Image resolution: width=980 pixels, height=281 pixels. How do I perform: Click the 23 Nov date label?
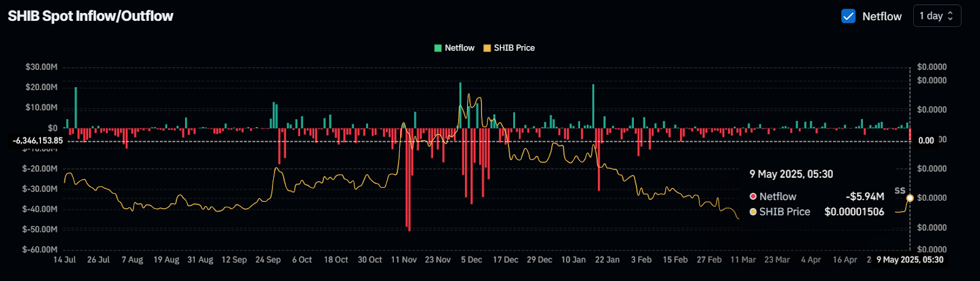(x=438, y=260)
